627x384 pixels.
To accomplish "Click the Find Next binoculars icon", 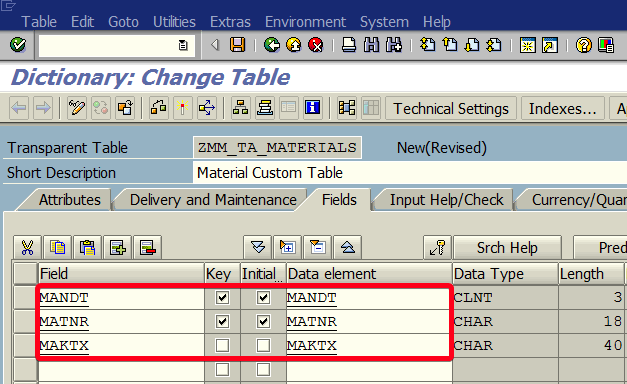I will (394, 45).
